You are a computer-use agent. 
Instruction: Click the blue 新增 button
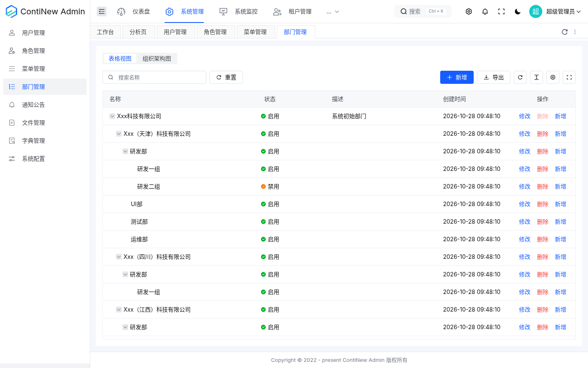coord(457,77)
